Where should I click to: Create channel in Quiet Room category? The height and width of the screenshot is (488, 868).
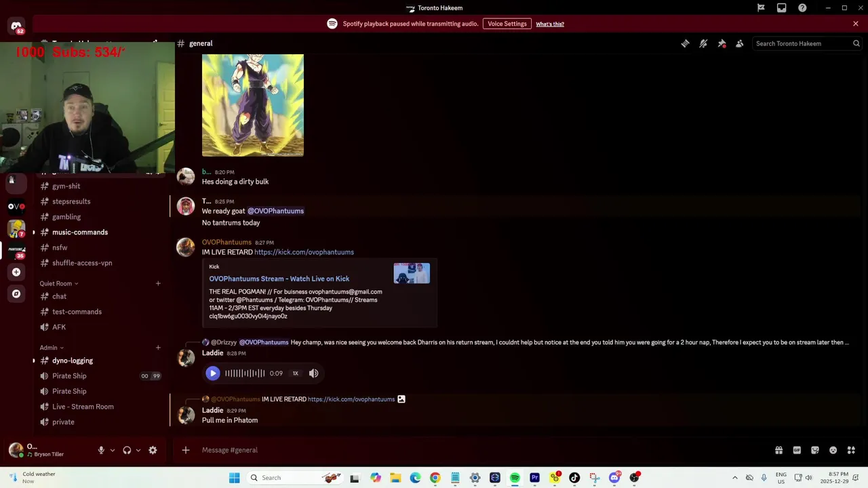click(x=158, y=283)
